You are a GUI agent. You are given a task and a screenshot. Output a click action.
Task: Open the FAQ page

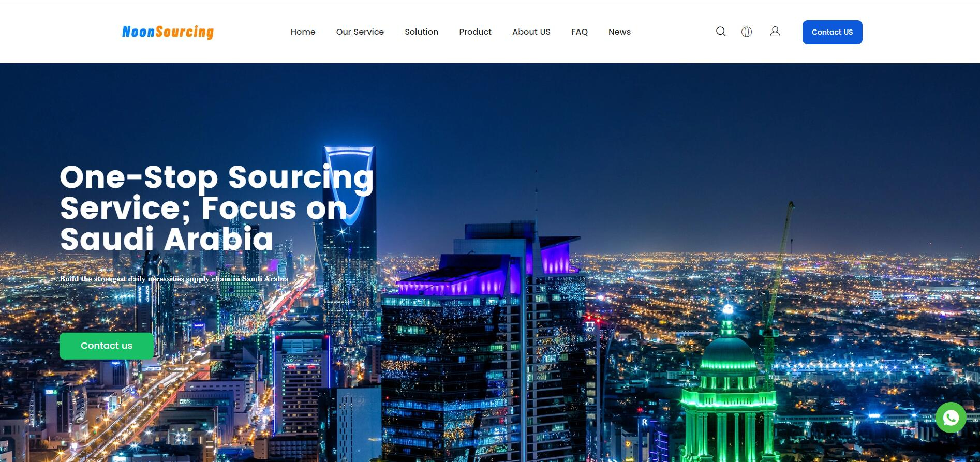click(580, 32)
